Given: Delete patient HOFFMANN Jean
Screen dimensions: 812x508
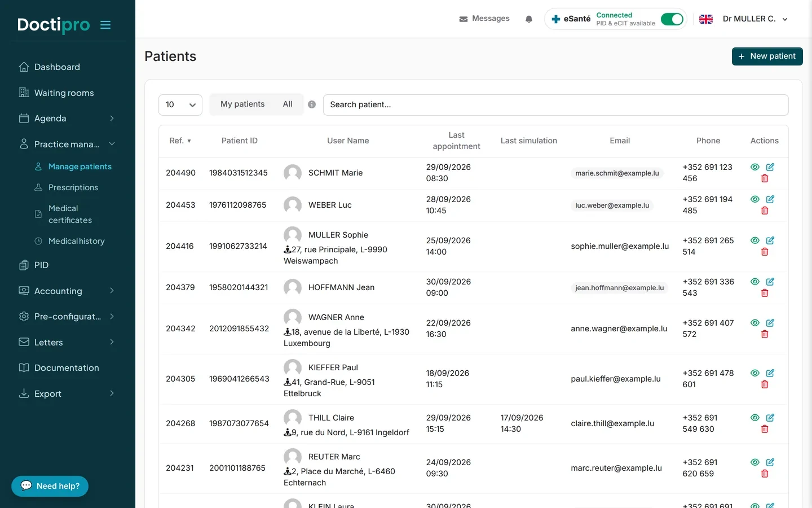Looking at the screenshot, I should point(765,293).
